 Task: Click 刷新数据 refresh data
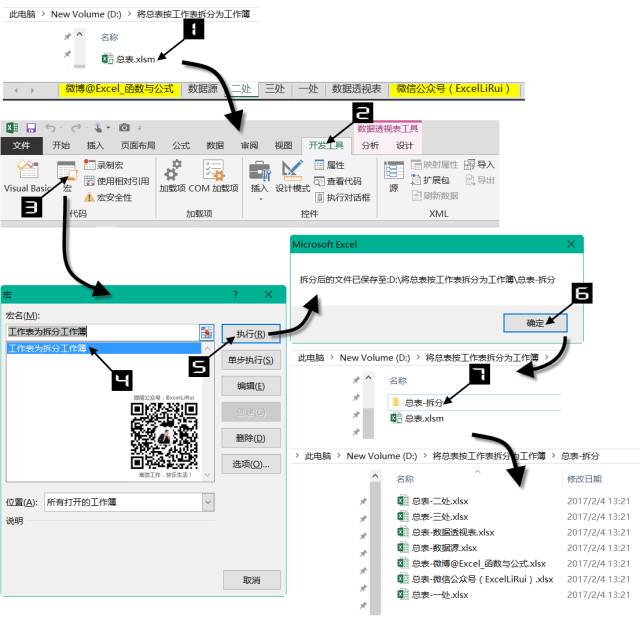click(x=435, y=195)
